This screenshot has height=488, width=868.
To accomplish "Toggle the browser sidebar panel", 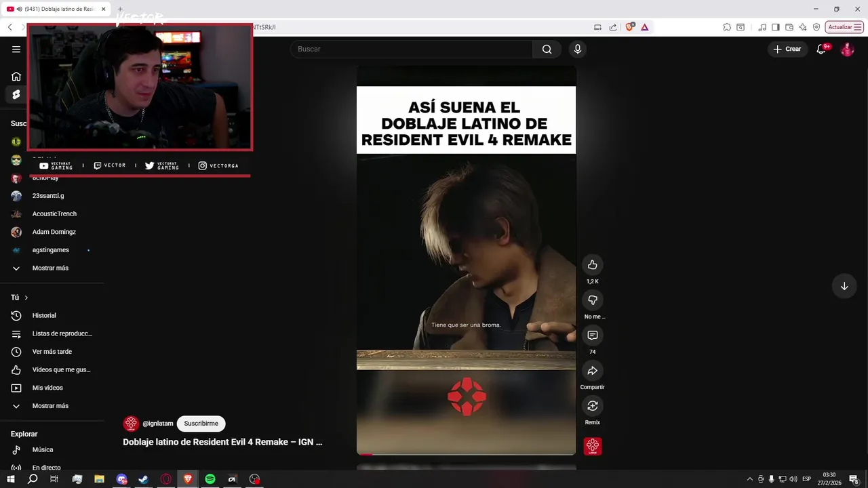I will pos(776,27).
